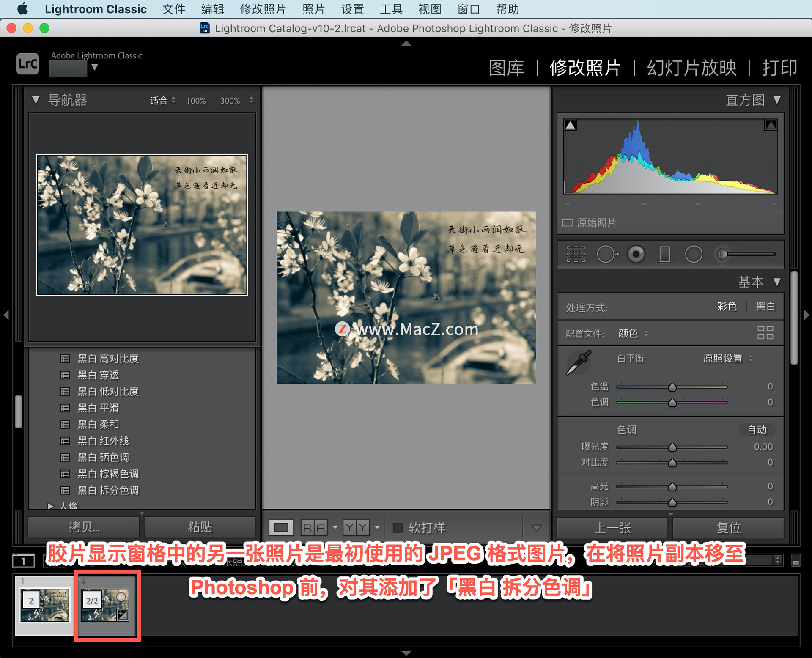Select the first filmstrip thumbnail labeled 2
Viewport: 812px width, 658px height.
[45, 606]
